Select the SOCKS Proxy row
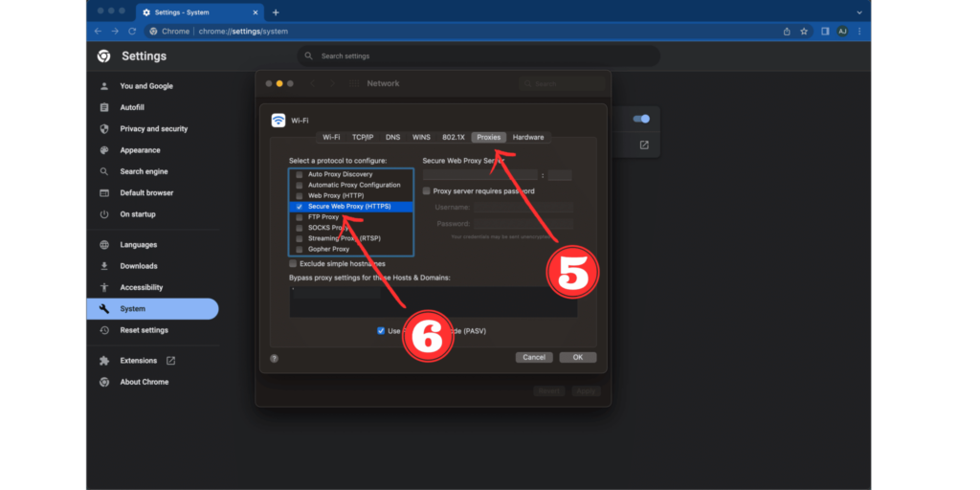Screen dimensions: 980x490 pos(350,228)
